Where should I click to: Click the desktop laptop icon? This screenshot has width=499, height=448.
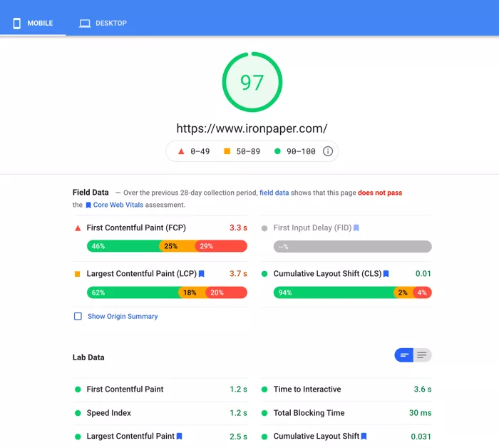(x=85, y=24)
